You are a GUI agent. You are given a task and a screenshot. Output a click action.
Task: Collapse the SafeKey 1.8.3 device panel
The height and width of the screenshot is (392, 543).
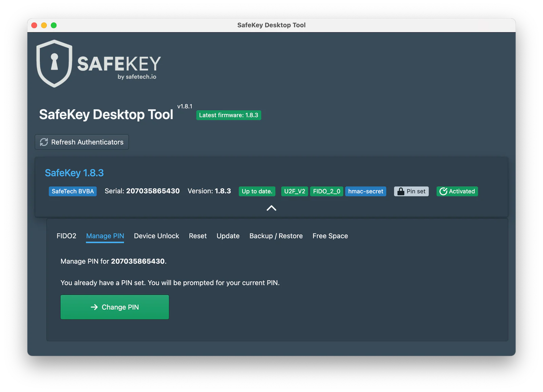pyautogui.click(x=271, y=208)
